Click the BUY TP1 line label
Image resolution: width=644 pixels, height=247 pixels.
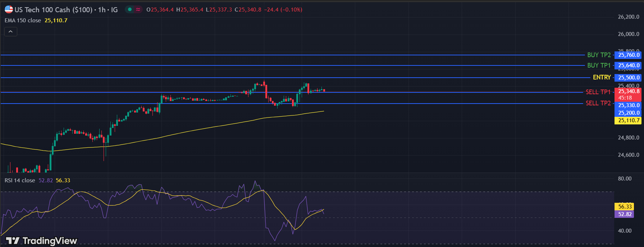pyautogui.click(x=599, y=65)
